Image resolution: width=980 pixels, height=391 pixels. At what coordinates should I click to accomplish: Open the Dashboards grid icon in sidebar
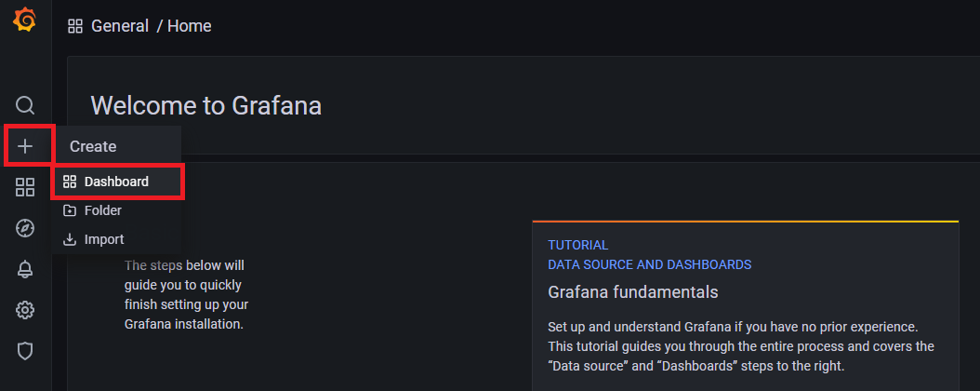pyautogui.click(x=26, y=187)
